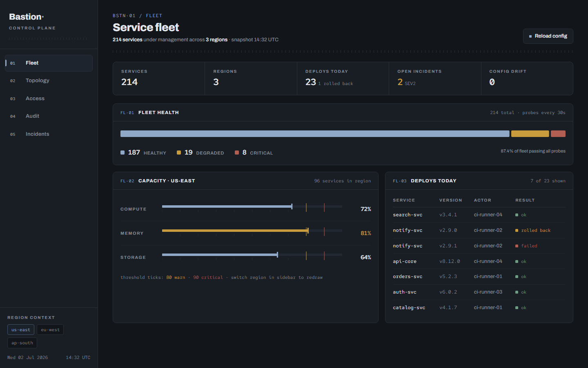Click the STORAGE capacity bar
588x368 pixels.
point(252,255)
